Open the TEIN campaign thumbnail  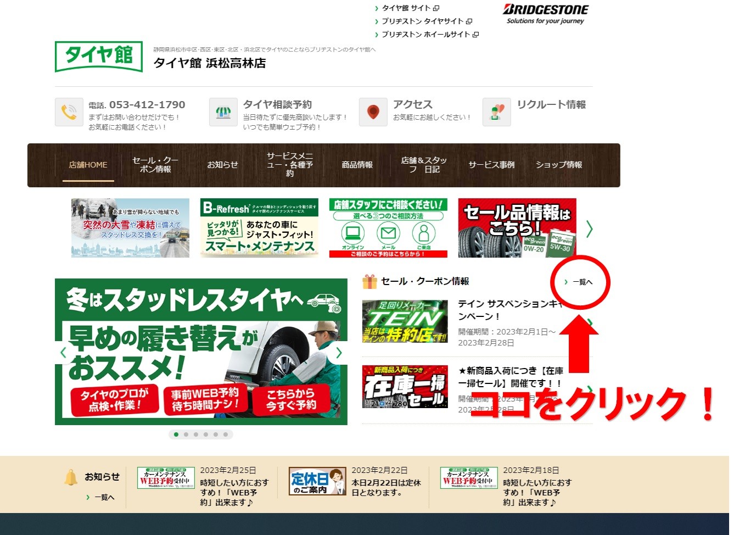click(x=405, y=321)
